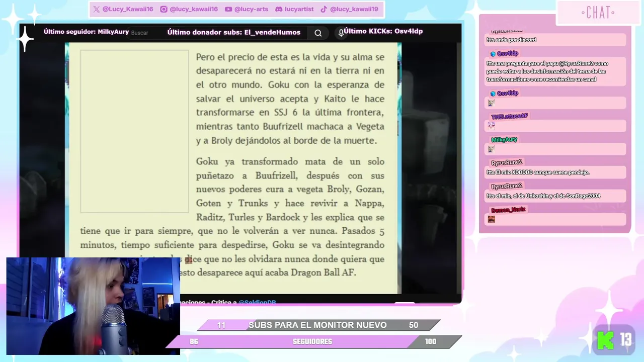Click the @SeldionDB link below the document
644x362 pixels.
click(257, 302)
